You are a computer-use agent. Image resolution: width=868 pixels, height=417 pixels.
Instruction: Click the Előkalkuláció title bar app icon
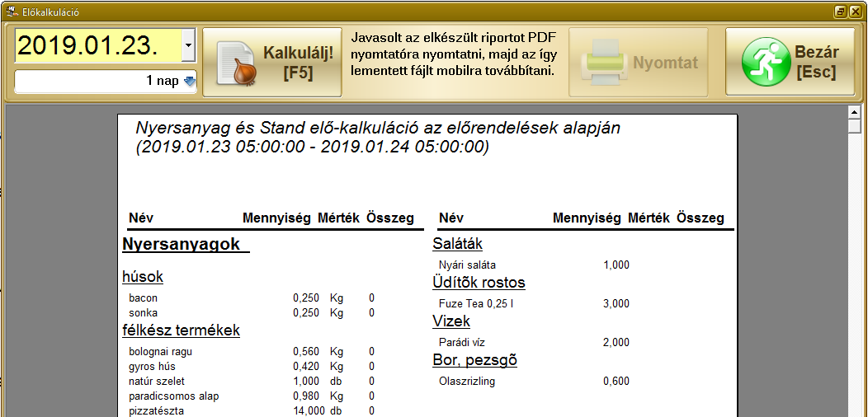(11, 12)
